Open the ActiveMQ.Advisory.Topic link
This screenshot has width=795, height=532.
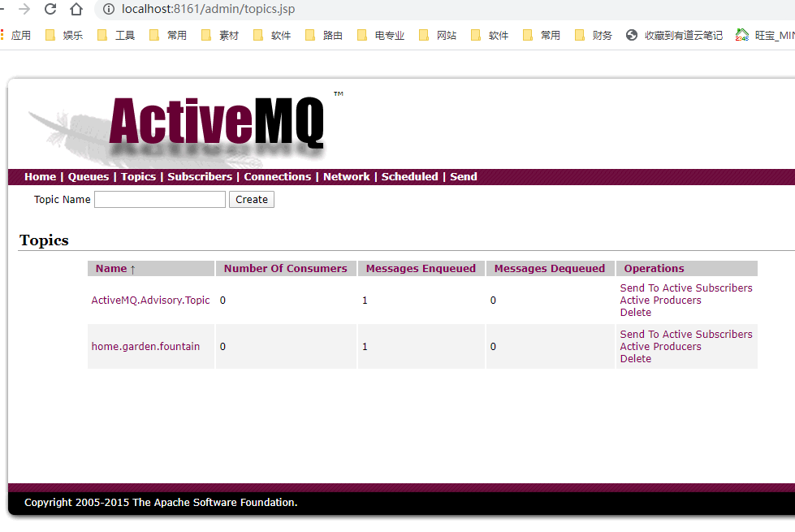pos(150,301)
